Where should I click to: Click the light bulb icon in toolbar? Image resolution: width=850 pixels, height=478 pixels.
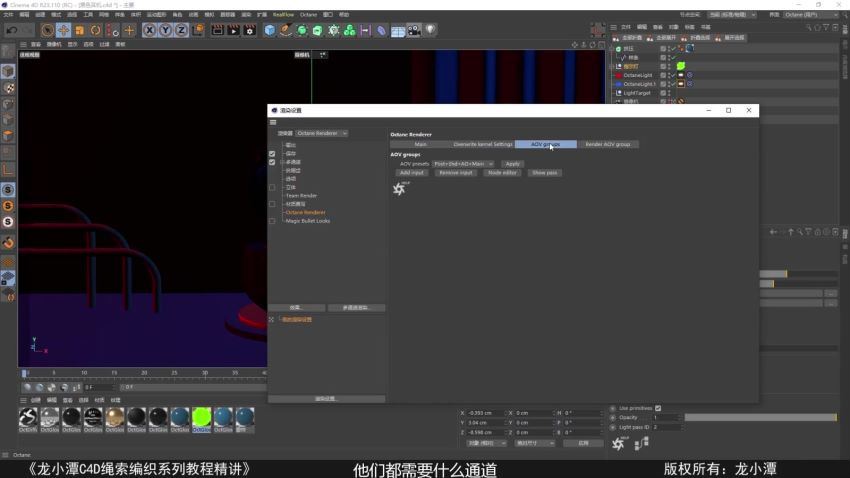pyautogui.click(x=430, y=30)
